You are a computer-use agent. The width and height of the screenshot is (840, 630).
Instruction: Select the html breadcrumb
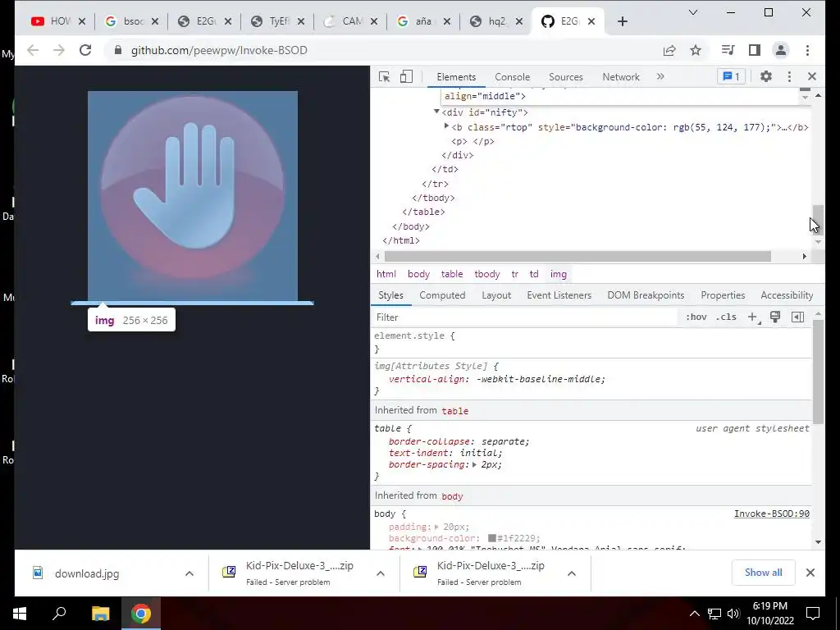point(386,274)
